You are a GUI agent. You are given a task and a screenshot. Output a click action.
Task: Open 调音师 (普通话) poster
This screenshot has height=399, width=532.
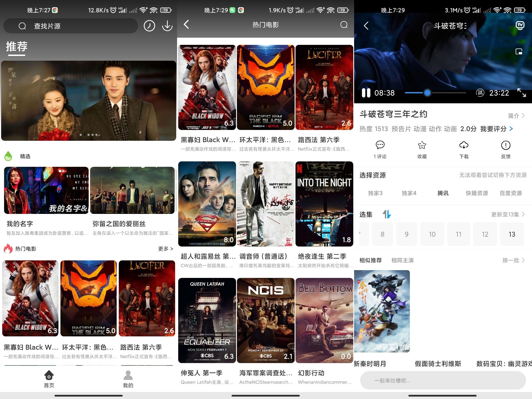(x=265, y=204)
